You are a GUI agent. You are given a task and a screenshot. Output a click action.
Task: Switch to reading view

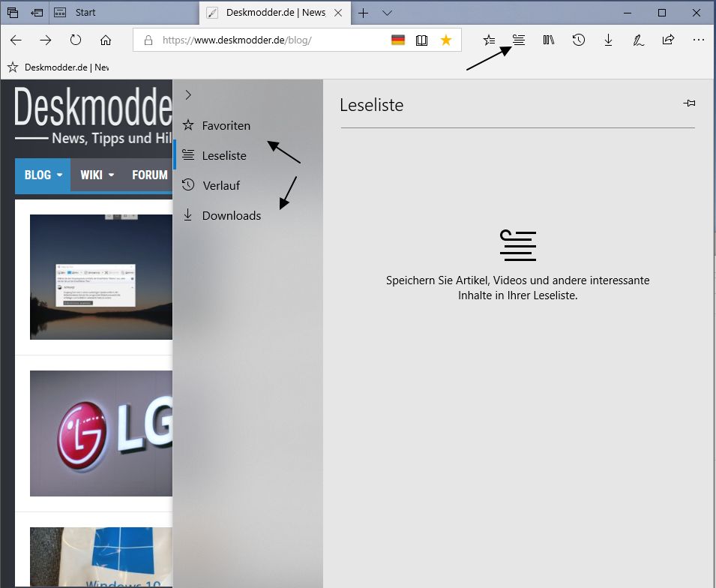pyautogui.click(x=421, y=40)
